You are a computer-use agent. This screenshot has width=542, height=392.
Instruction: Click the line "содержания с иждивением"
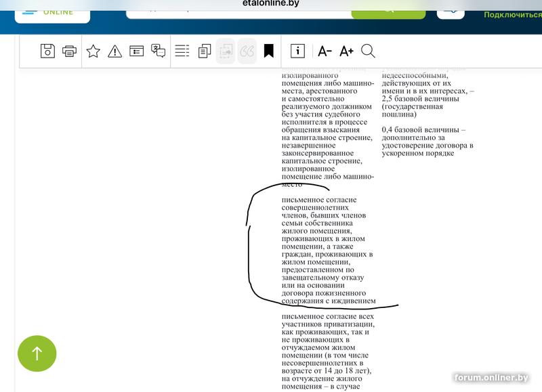point(329,301)
